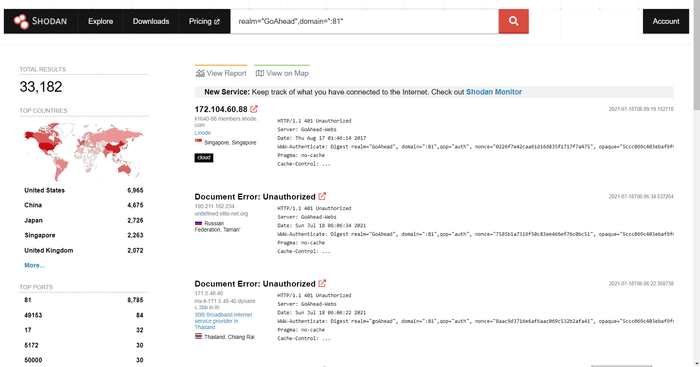Viewport: 700px width, 367px height.
Task: Open the Explore menu item
Action: tap(100, 21)
